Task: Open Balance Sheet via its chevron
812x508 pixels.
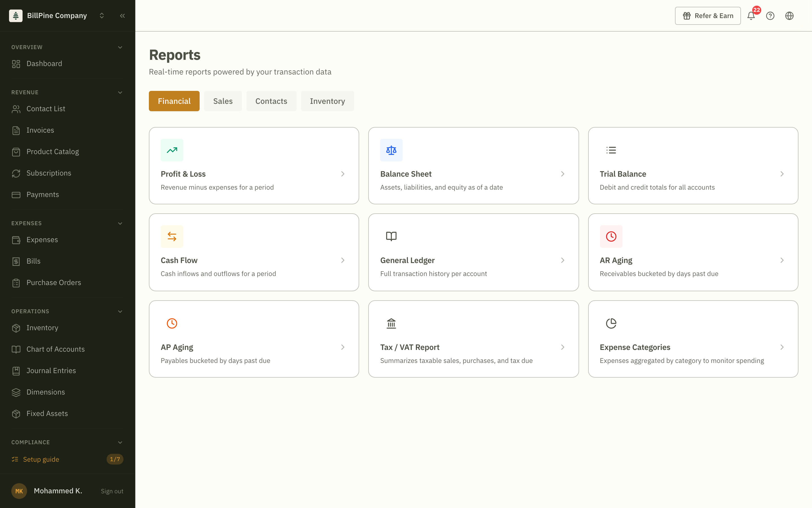Action: (563, 174)
